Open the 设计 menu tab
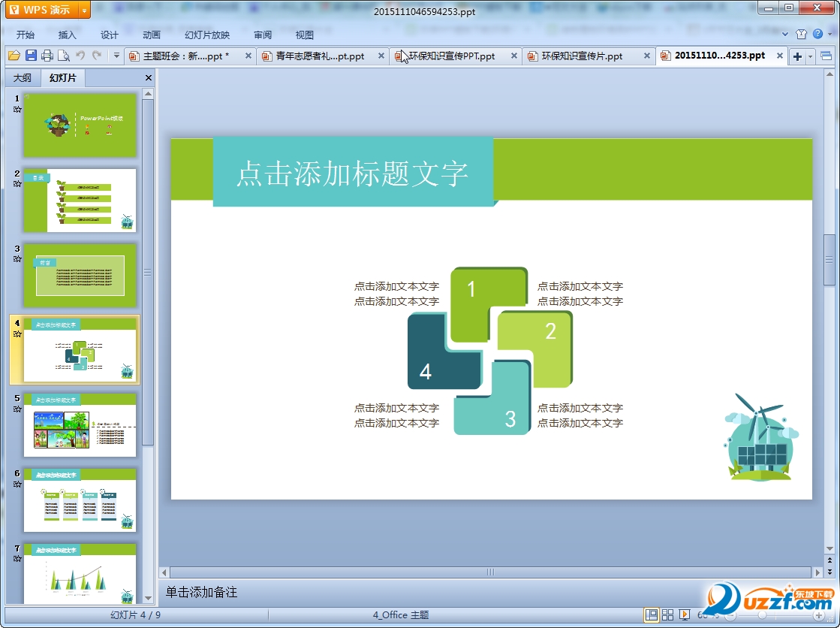840x628 pixels. (x=110, y=35)
